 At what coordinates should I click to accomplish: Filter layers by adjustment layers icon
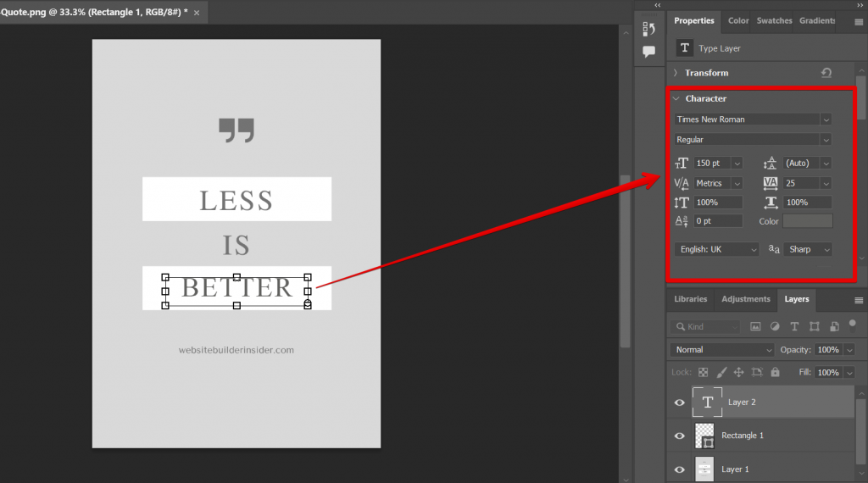coord(775,326)
